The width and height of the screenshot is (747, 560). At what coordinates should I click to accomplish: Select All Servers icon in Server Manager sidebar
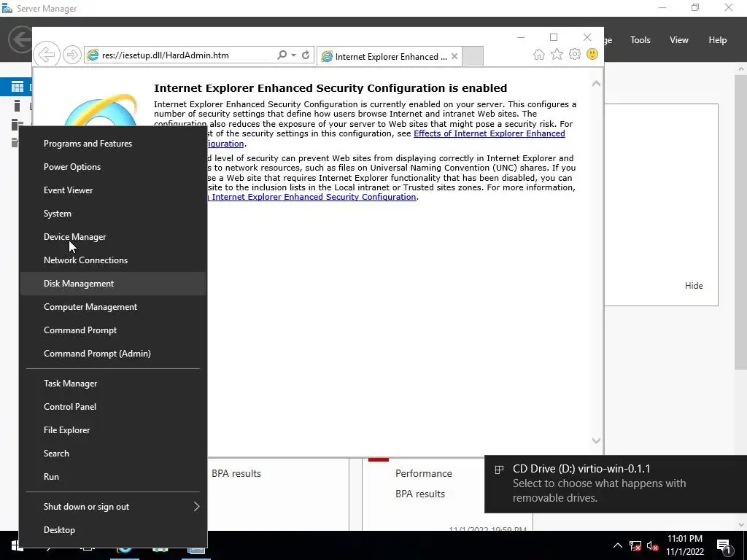18,124
